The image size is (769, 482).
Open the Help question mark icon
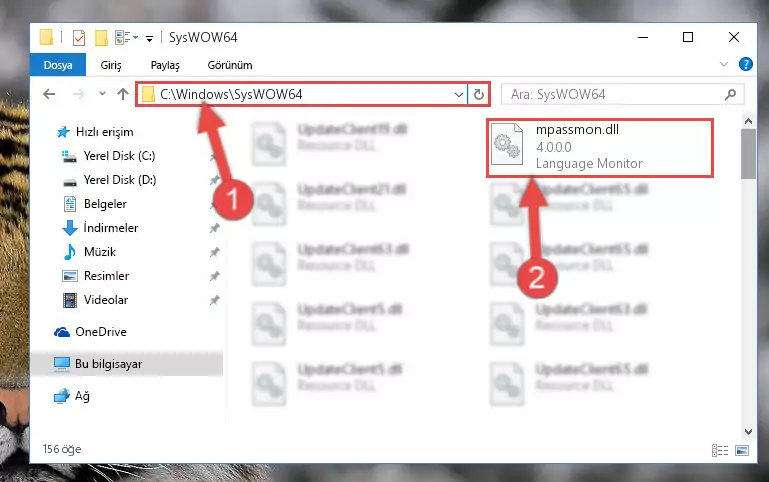coord(745,64)
